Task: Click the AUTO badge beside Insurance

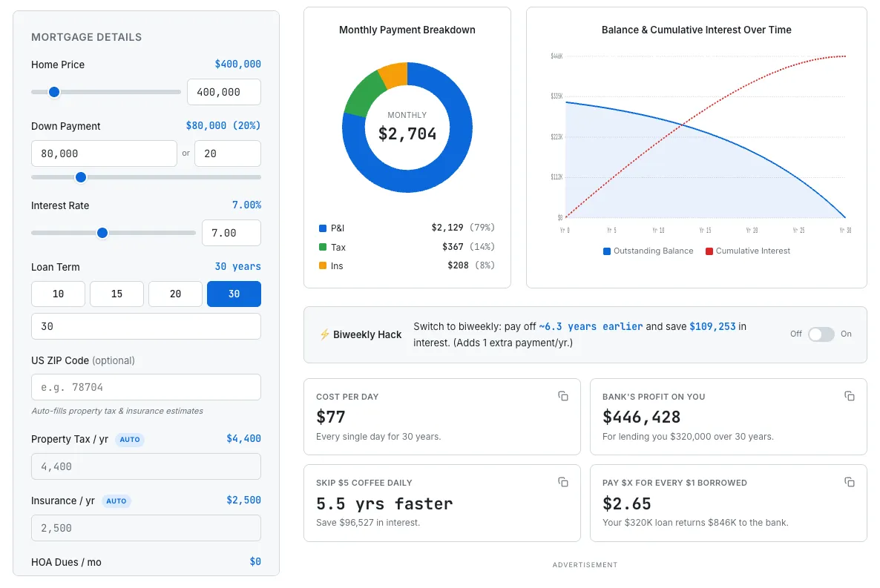Action: pos(116,501)
